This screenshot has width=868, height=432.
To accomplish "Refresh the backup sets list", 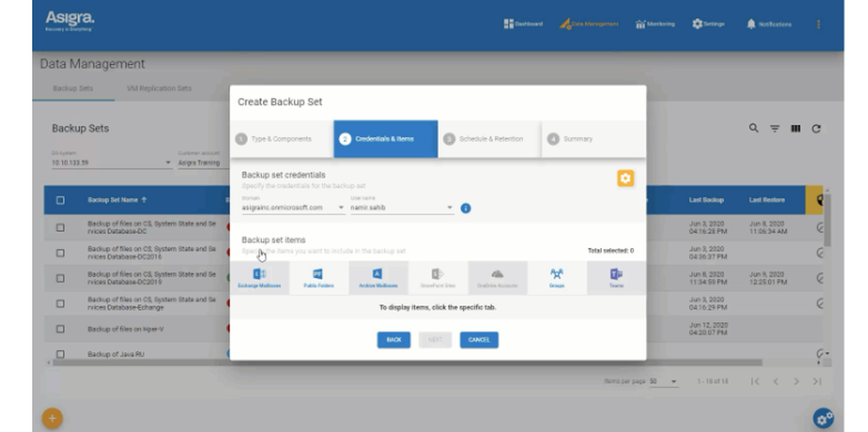I will [x=816, y=128].
